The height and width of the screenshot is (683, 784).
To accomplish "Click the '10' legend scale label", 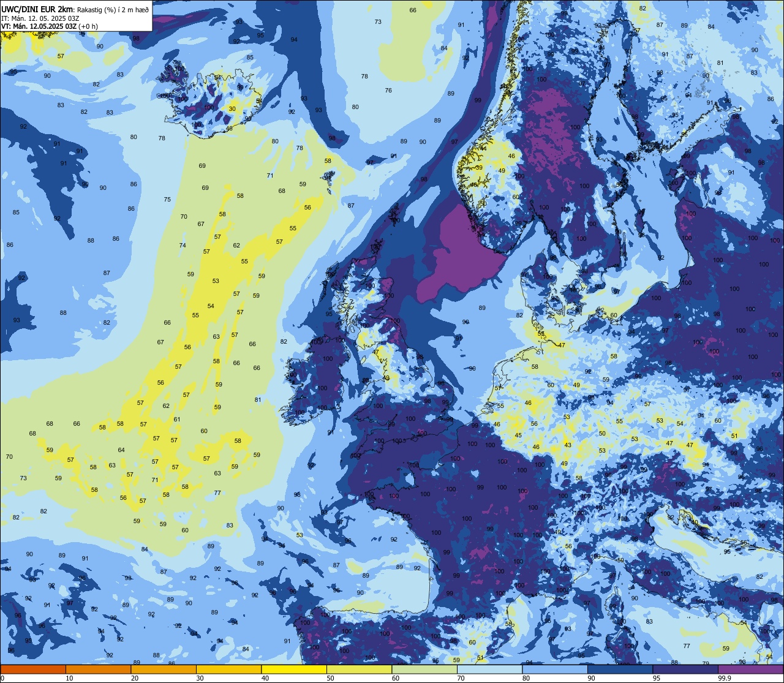I will tap(69, 678).
